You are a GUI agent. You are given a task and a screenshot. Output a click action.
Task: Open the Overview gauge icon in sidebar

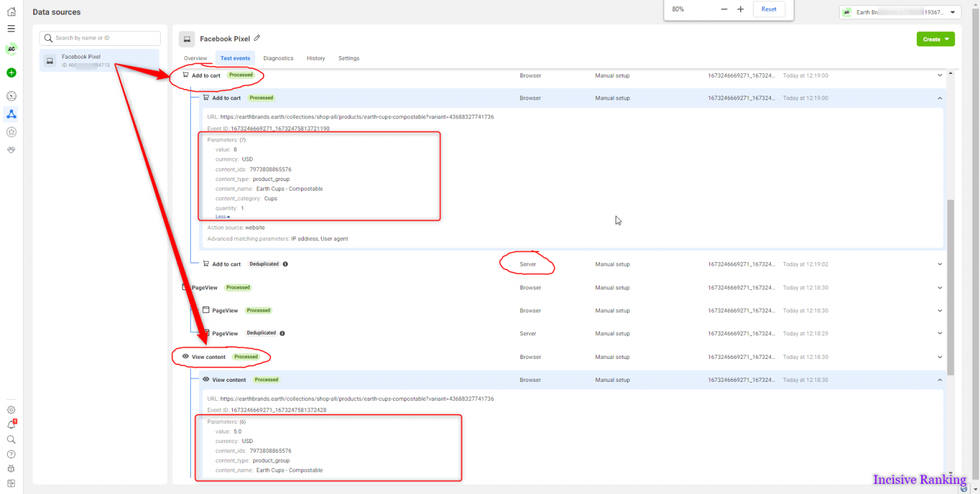pyautogui.click(x=11, y=96)
